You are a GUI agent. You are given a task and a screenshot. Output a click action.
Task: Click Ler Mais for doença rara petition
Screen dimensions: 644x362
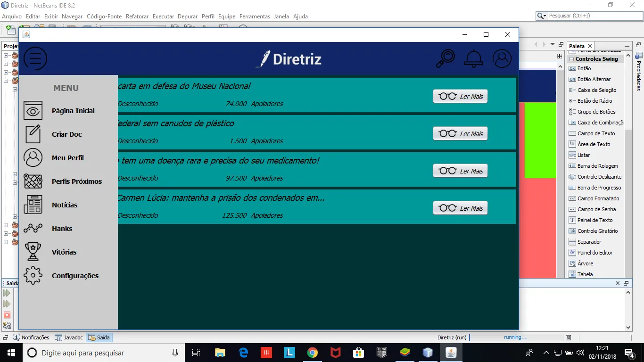(x=460, y=171)
